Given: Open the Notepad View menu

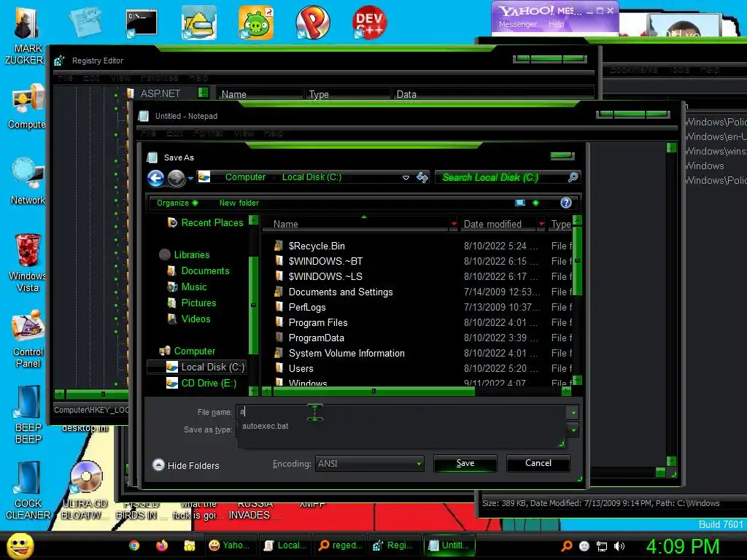Looking at the screenshot, I should click(x=244, y=133).
